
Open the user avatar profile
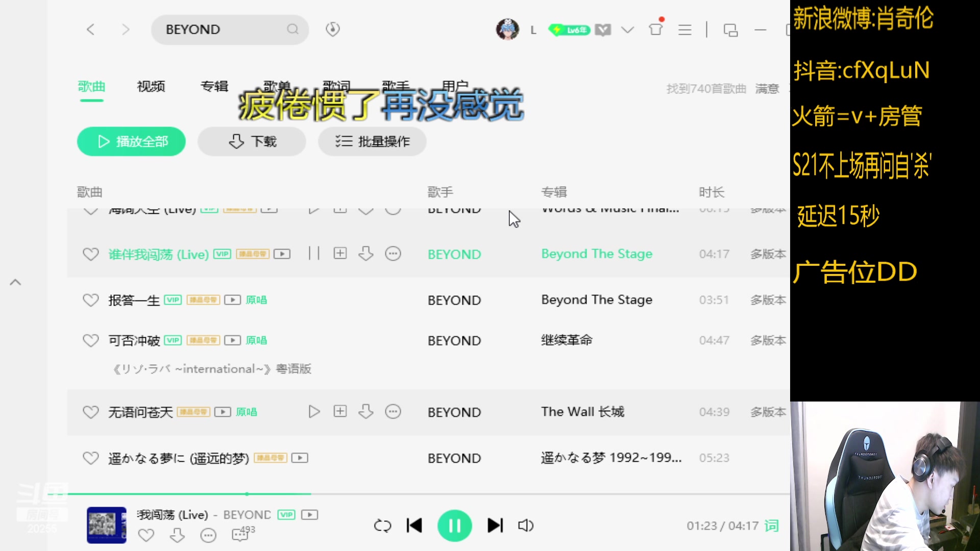507,30
